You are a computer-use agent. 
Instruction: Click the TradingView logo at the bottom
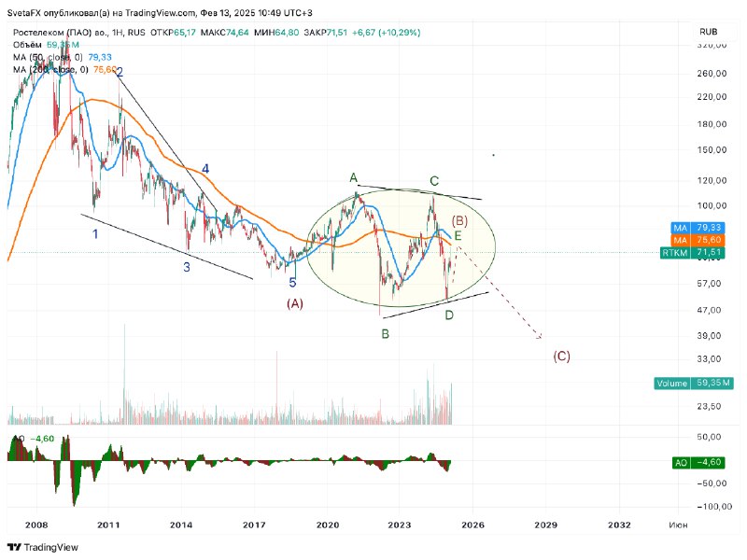tap(43, 547)
